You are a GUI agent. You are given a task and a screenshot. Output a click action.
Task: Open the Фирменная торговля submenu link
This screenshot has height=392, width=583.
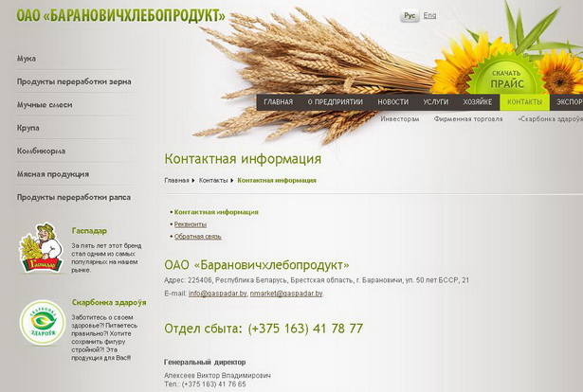(x=468, y=119)
